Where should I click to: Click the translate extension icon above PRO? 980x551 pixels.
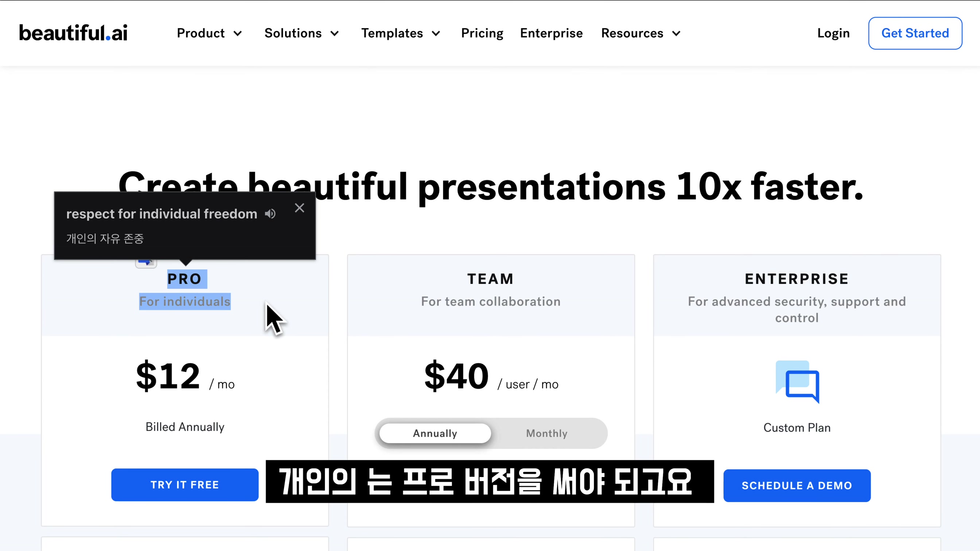point(146,262)
